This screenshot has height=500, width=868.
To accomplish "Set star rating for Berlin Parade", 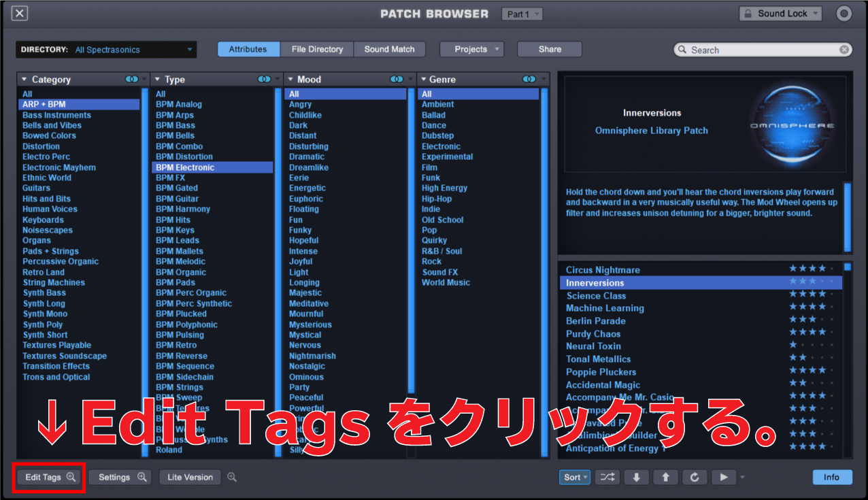I will pos(811,320).
